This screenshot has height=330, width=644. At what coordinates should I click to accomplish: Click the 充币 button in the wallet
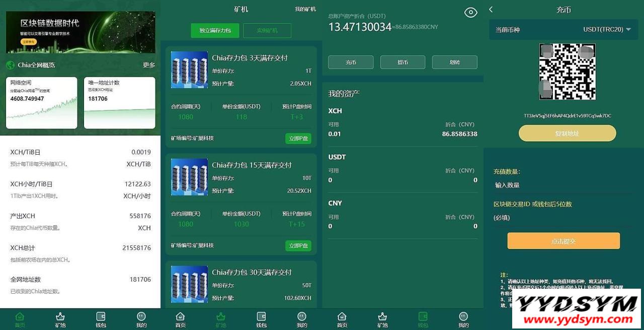point(351,62)
